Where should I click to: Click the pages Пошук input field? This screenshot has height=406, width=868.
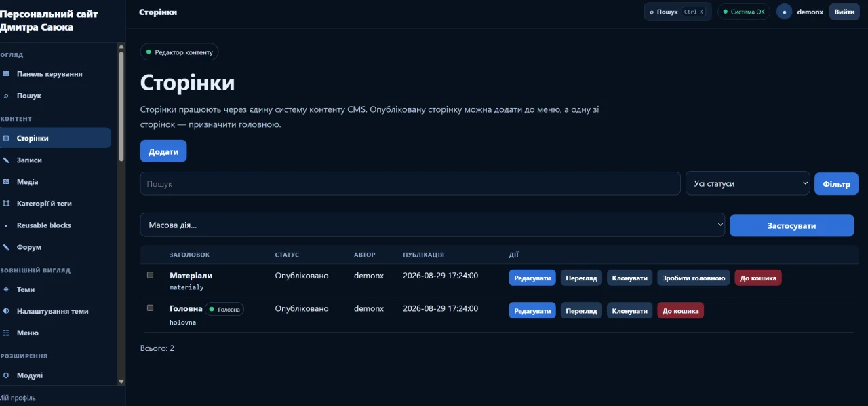(410, 183)
